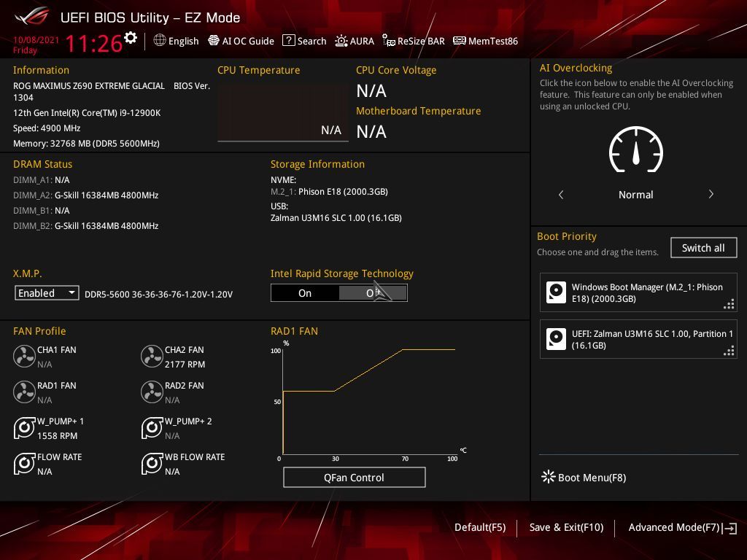
Task: Select UEFI Zalman U3M16 boot entry
Action: pyautogui.click(x=638, y=339)
